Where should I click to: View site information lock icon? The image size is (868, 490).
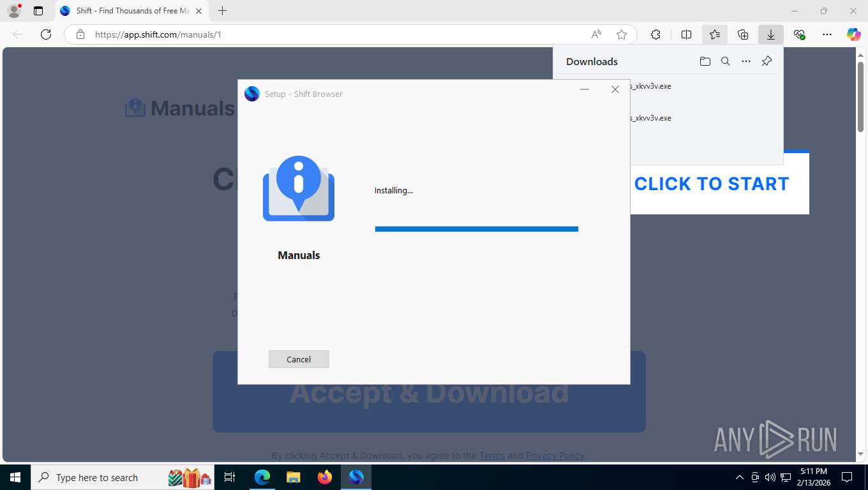tap(80, 34)
